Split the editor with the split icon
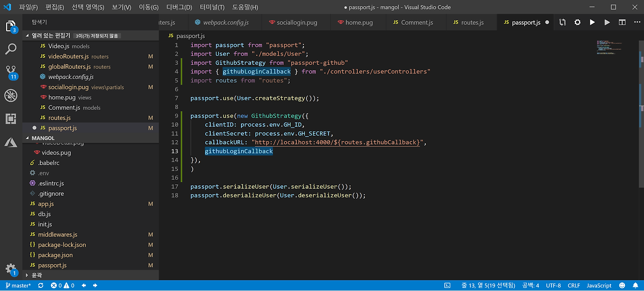This screenshot has height=291, width=644. [x=622, y=22]
